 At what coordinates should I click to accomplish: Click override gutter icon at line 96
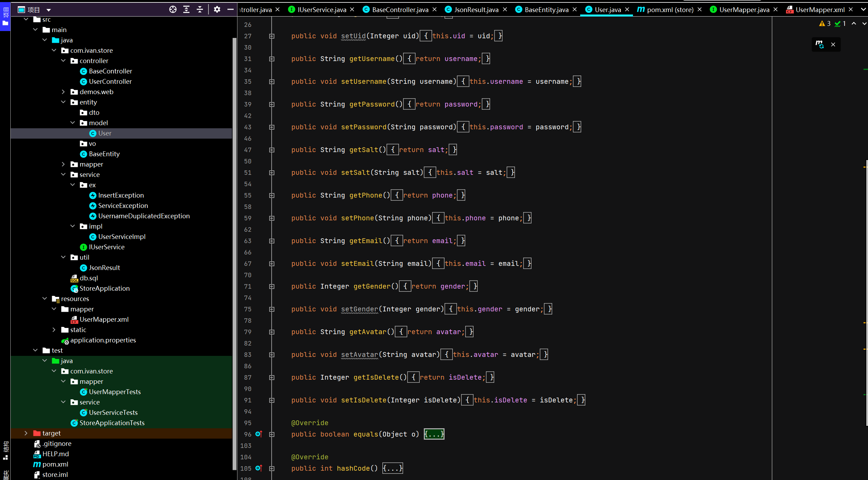(x=259, y=434)
